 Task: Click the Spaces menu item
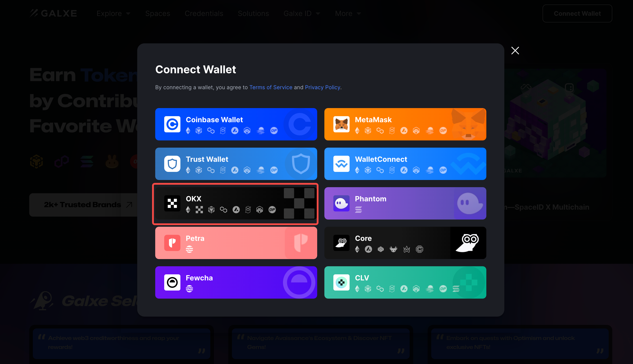[x=157, y=13]
